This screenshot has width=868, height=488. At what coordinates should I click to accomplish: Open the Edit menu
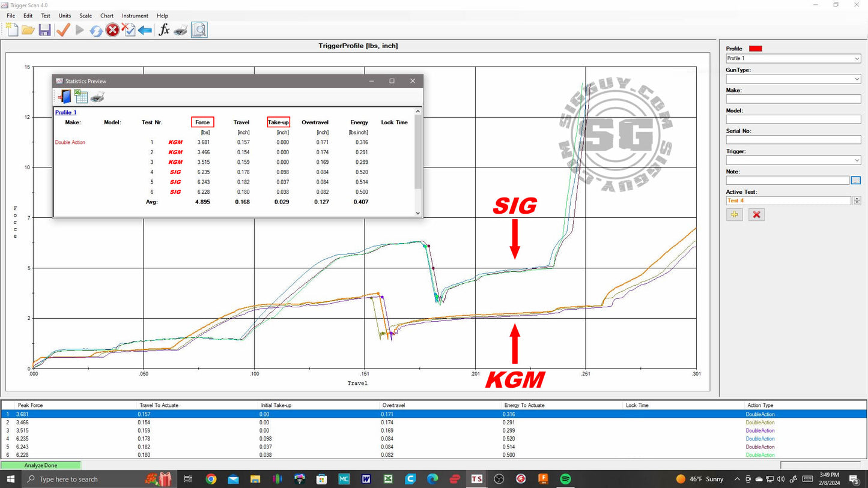click(28, 16)
